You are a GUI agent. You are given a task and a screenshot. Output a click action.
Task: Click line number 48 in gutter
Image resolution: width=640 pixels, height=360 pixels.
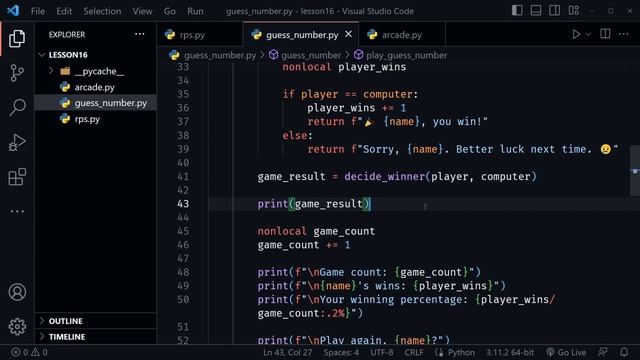click(183, 272)
